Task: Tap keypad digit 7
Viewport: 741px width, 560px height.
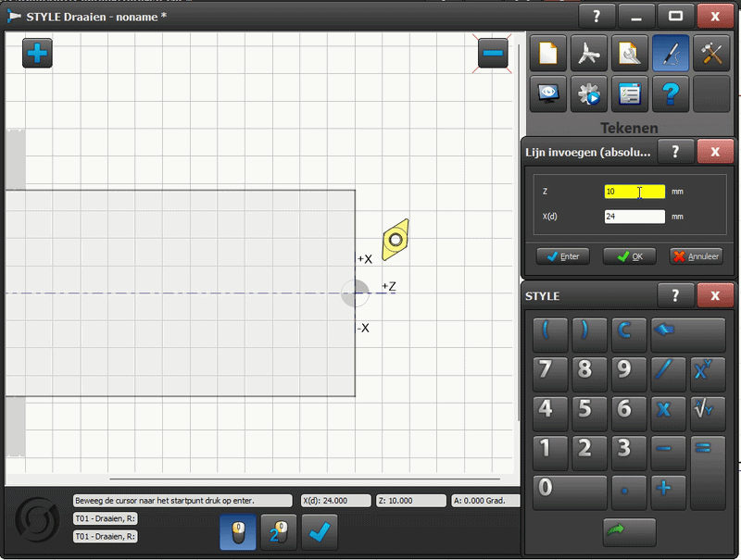Action: tap(550, 375)
